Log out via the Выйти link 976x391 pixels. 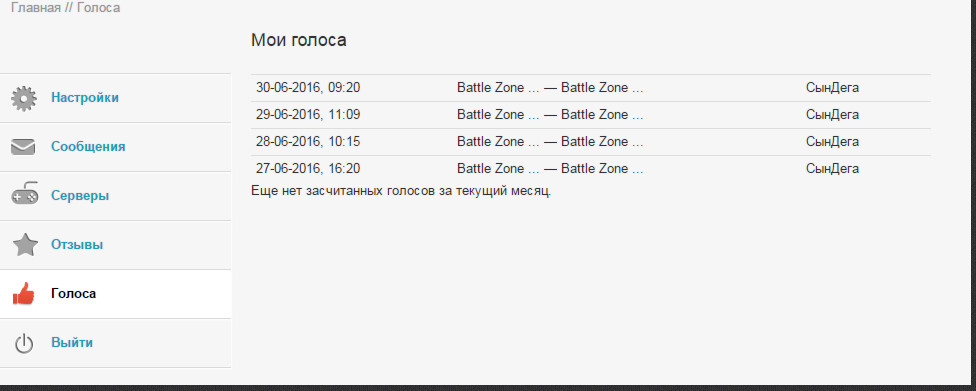point(115,343)
